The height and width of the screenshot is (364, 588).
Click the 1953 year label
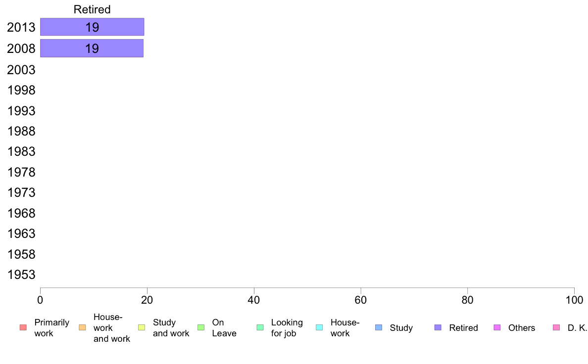(x=21, y=275)
